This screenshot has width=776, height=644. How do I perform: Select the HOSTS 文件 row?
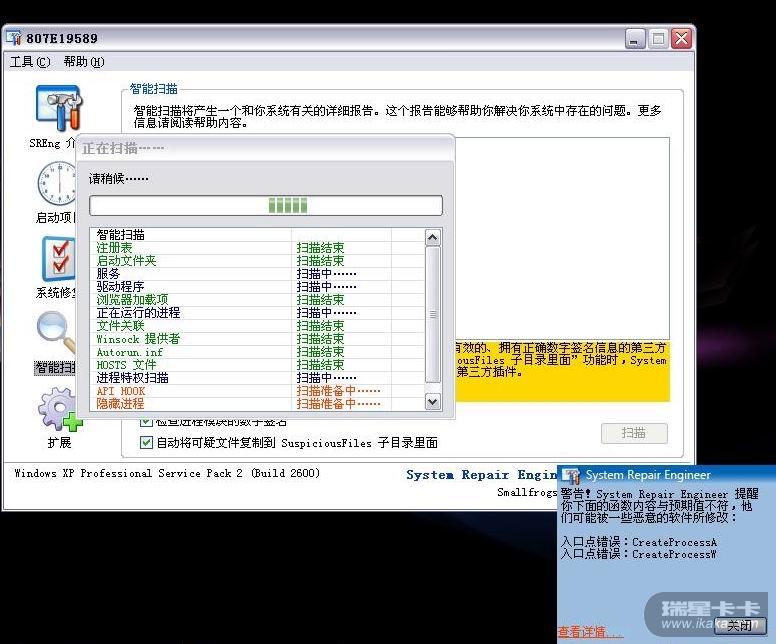(x=257, y=365)
